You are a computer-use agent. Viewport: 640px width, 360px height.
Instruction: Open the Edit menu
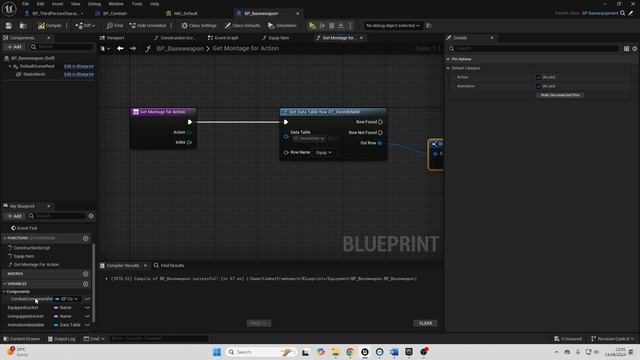[x=40, y=4]
